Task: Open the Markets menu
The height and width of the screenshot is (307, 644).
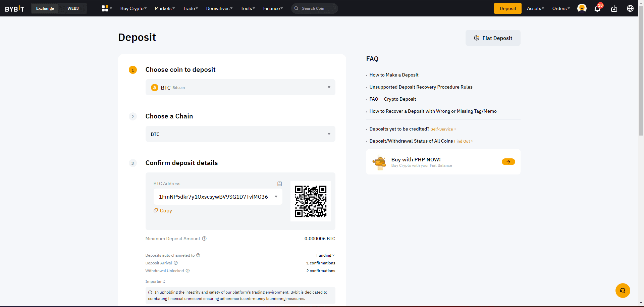Action: [x=165, y=8]
